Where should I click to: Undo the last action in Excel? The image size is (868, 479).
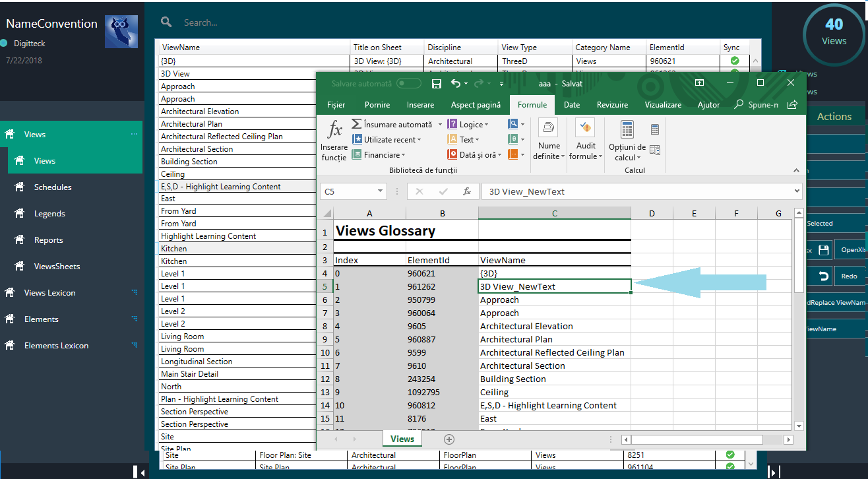tap(455, 84)
